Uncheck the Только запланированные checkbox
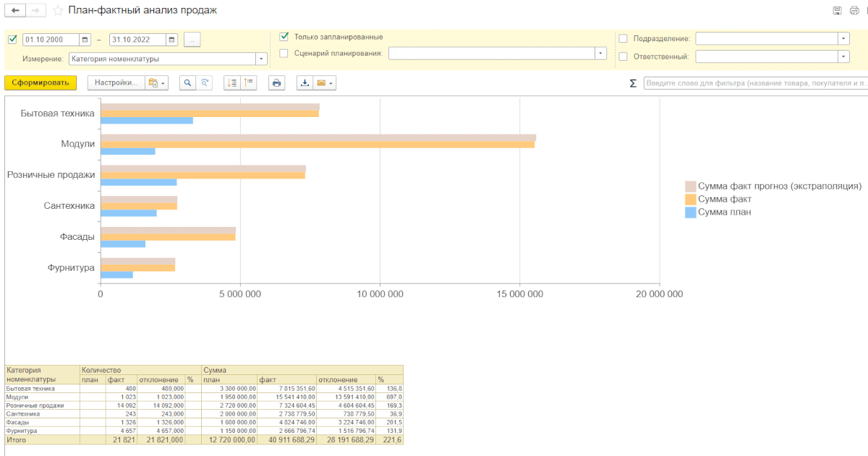This screenshot has height=456, width=868. (x=284, y=36)
